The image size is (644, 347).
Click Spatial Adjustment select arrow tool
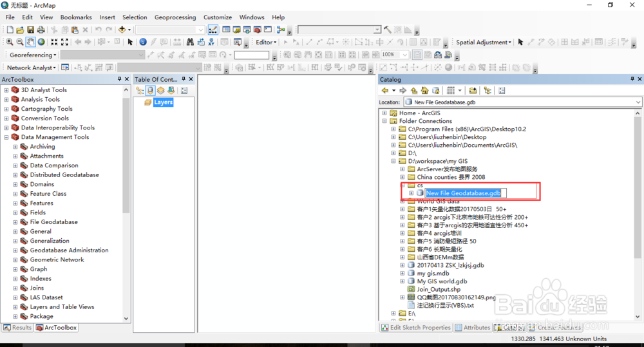(520, 42)
